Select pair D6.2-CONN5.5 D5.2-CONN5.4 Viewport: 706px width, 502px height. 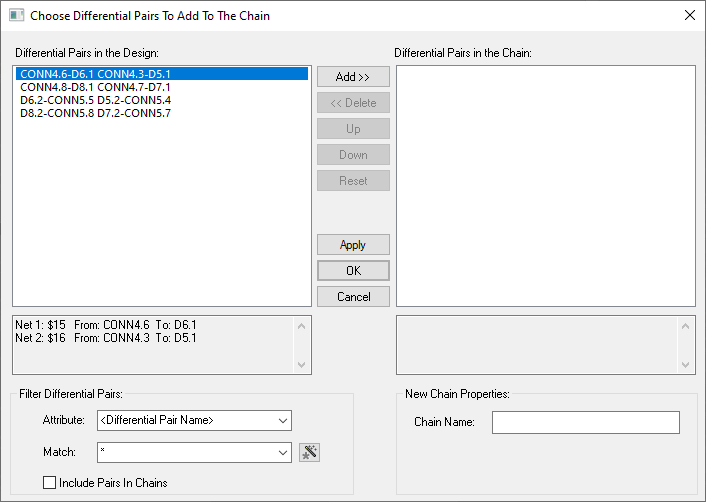[95, 100]
